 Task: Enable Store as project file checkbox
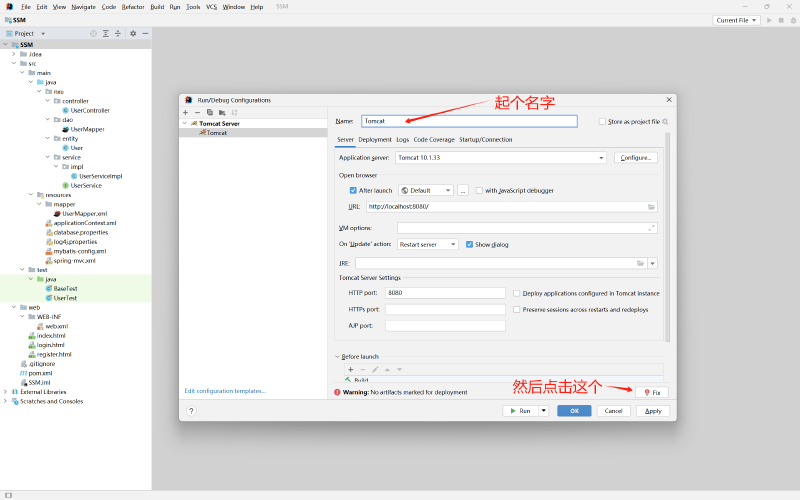tap(602, 121)
